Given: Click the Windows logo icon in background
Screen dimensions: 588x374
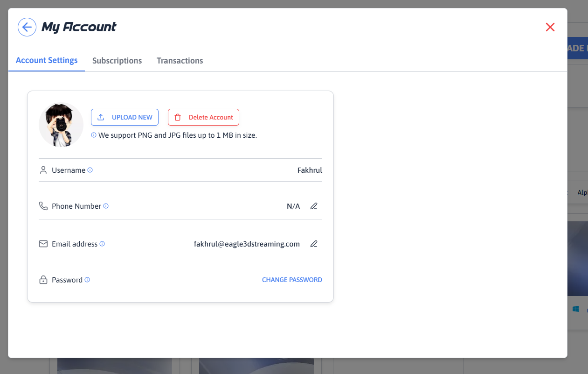Looking at the screenshot, I should click(575, 309).
